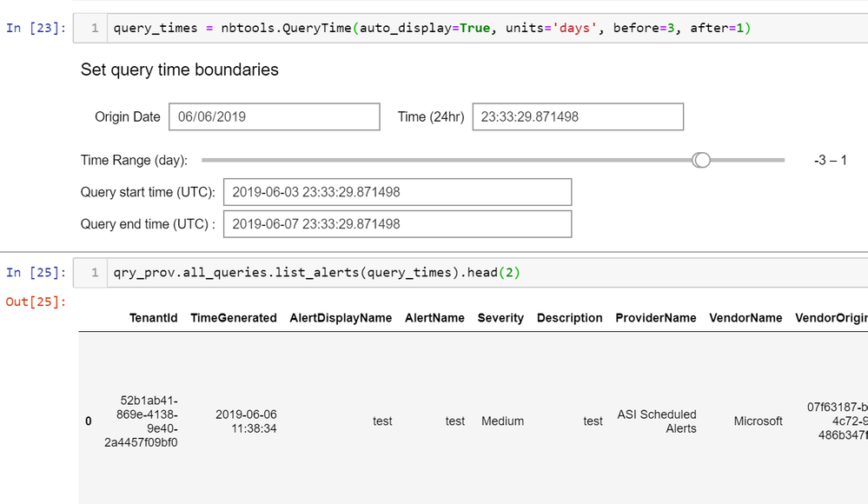Click the Query start time (UTC) field
This screenshot has height=504, width=868.
(x=397, y=192)
